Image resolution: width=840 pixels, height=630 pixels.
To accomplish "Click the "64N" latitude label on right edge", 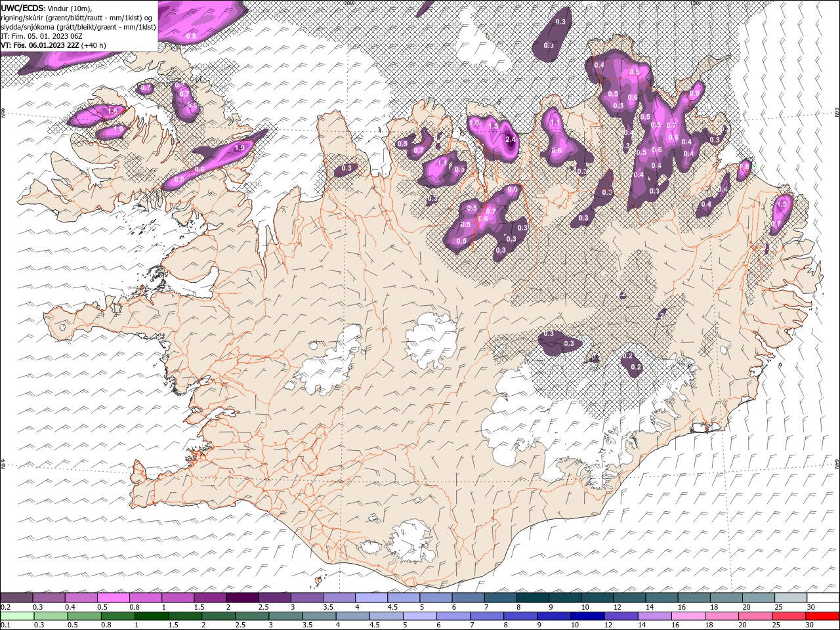I will point(837,463).
